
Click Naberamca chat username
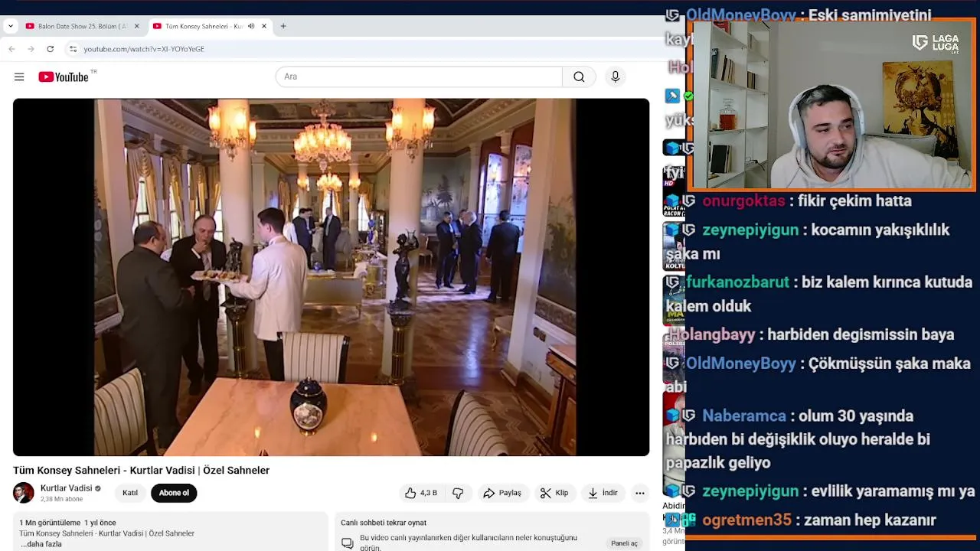744,416
